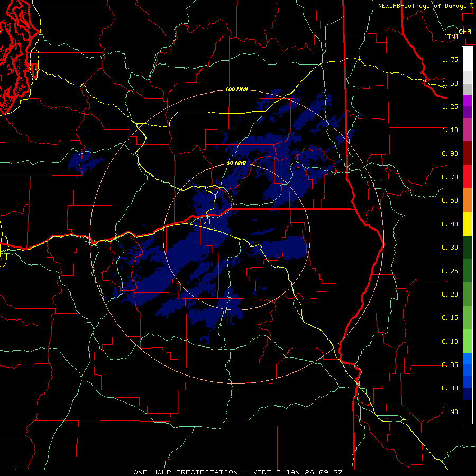Click the "1.10" legend value
476x476 pixels.
(450, 130)
